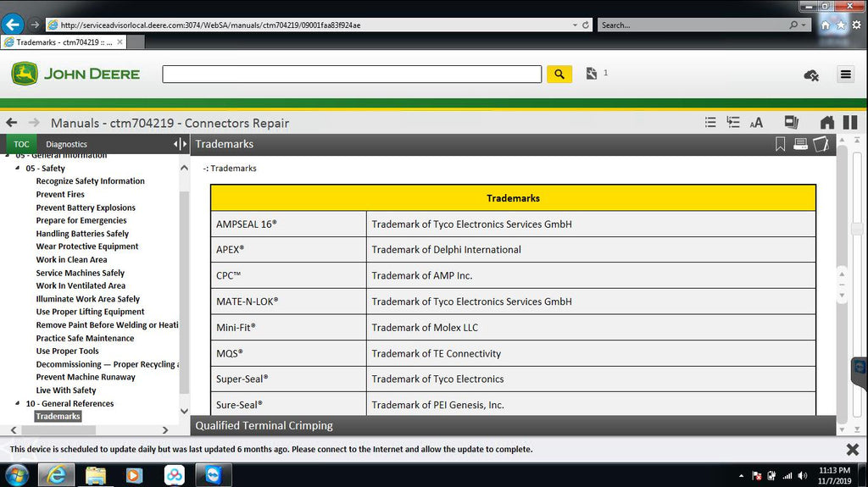Screen dimensions: 868x487
Task: Print the Trademarks page via printer icon
Action: coord(800,144)
